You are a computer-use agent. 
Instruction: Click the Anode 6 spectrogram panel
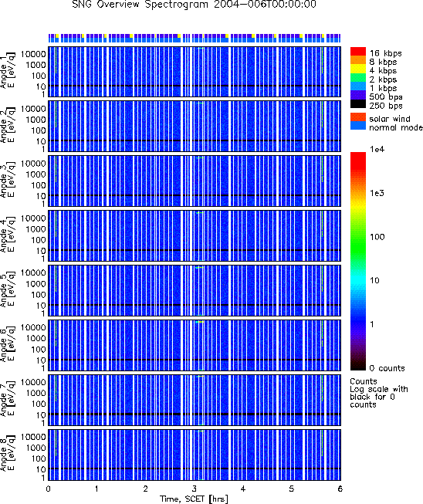tap(195, 345)
